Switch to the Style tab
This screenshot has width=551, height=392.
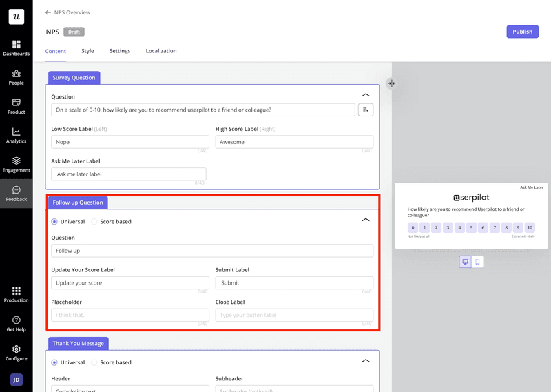click(87, 51)
